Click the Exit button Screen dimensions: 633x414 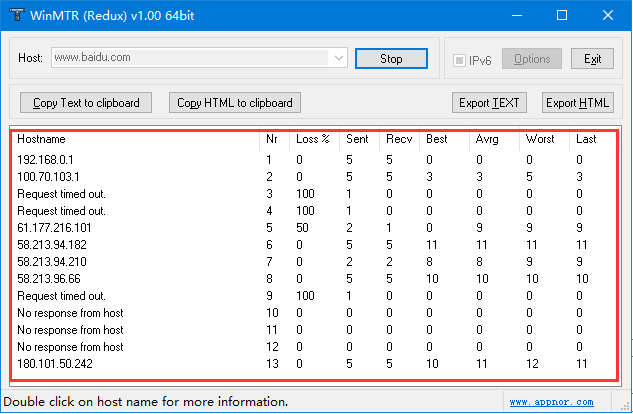point(592,59)
